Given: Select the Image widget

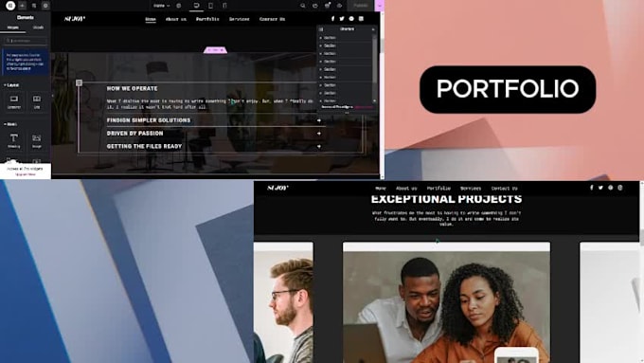Looking at the screenshot, I should [x=37, y=140].
